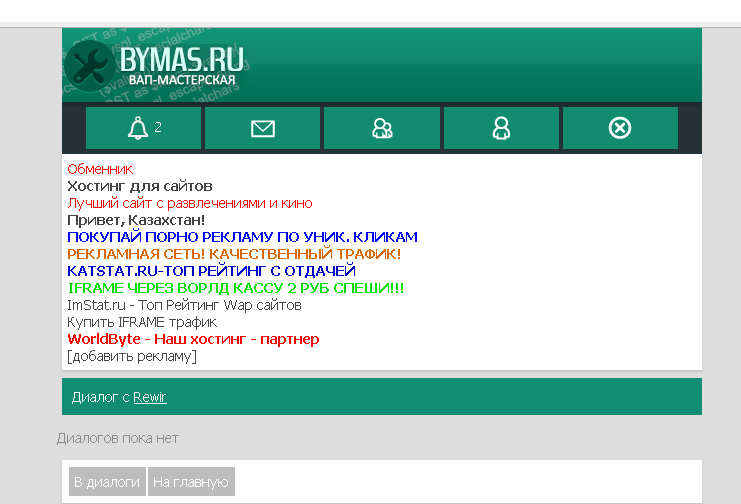Viewport: 741px width, 504px height.
Task: Open notifications bell icon
Action: click(143, 128)
